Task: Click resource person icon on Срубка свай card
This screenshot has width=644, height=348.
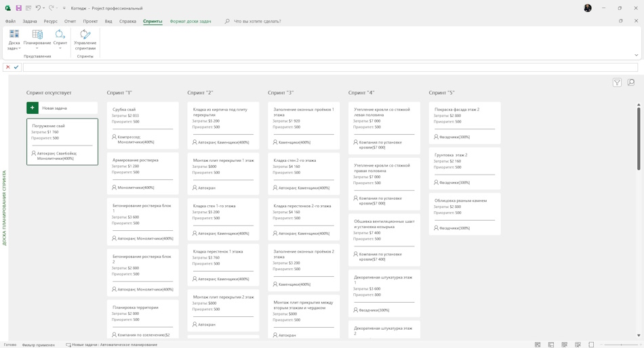Action: (114, 137)
